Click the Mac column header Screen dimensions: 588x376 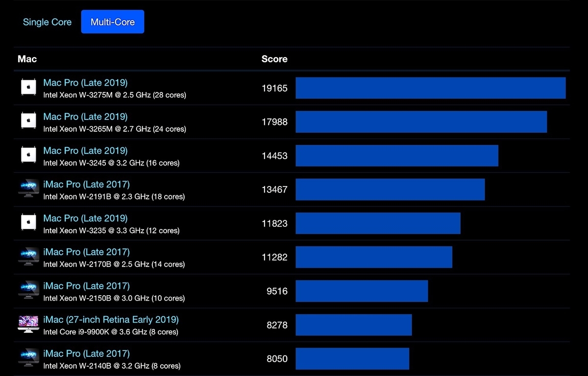point(27,59)
